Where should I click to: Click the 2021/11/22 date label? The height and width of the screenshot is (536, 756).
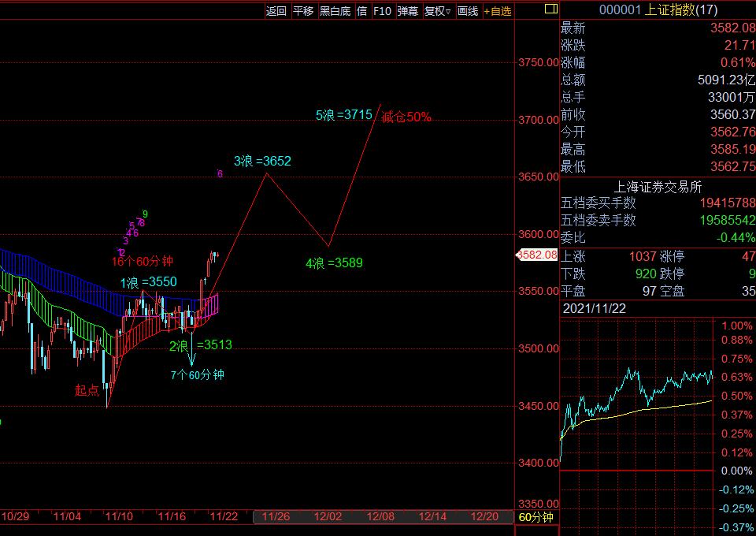595,309
